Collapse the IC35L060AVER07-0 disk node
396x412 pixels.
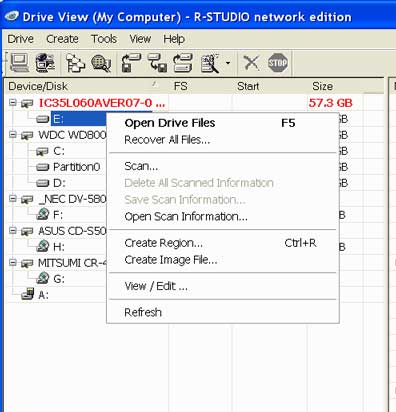[13, 102]
